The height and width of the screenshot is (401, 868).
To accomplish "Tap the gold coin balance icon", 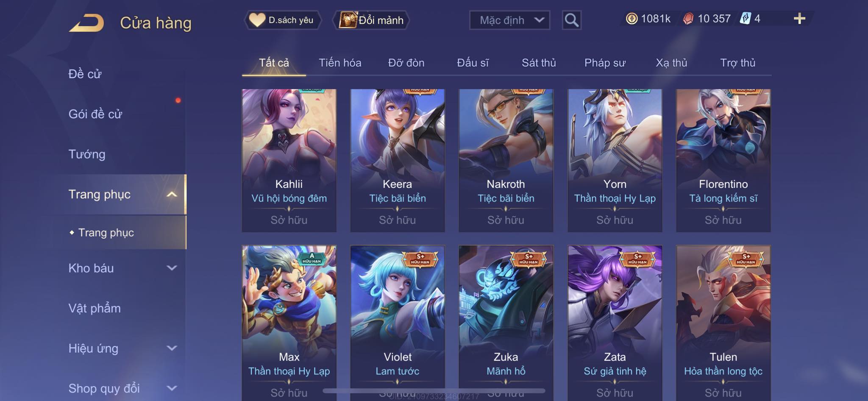I will (x=632, y=19).
